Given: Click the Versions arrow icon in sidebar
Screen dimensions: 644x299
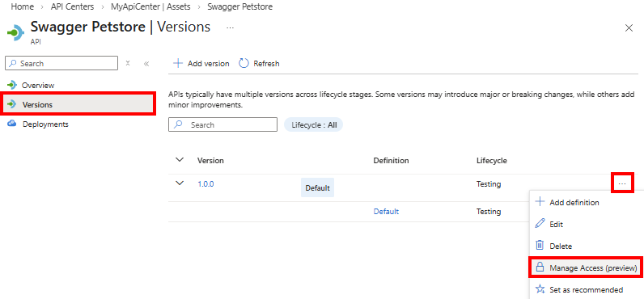Looking at the screenshot, I should pos(12,104).
